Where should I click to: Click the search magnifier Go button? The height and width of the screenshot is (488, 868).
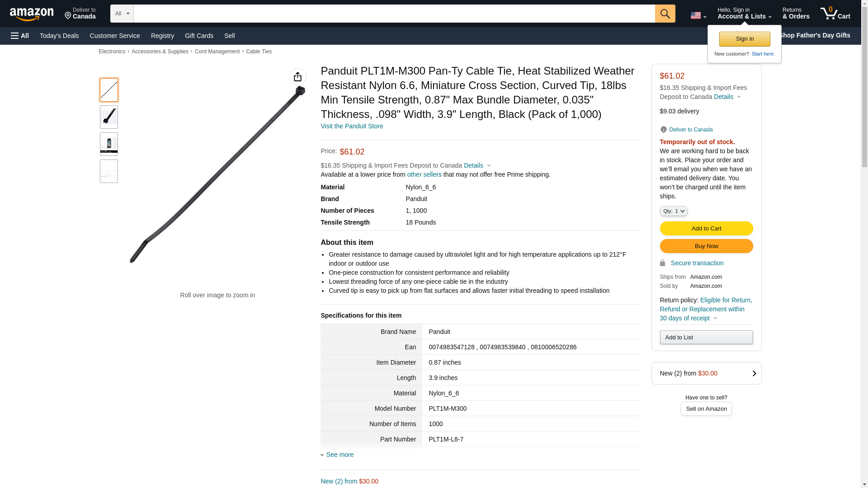(x=665, y=14)
